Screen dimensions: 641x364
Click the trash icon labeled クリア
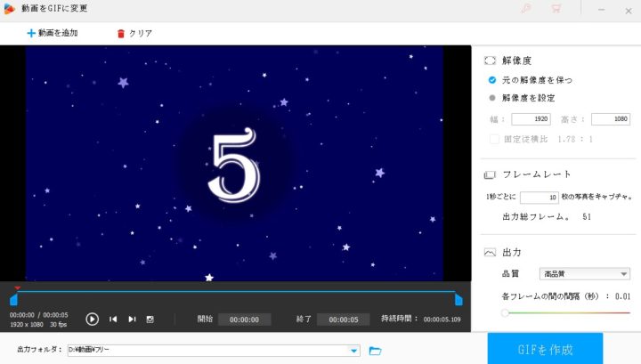(x=121, y=34)
